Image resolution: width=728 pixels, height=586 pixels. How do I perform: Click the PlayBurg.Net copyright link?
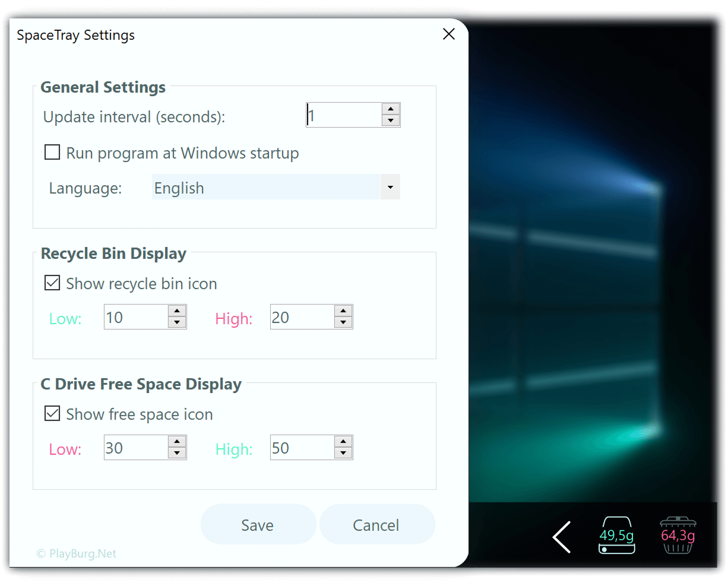coord(77,553)
